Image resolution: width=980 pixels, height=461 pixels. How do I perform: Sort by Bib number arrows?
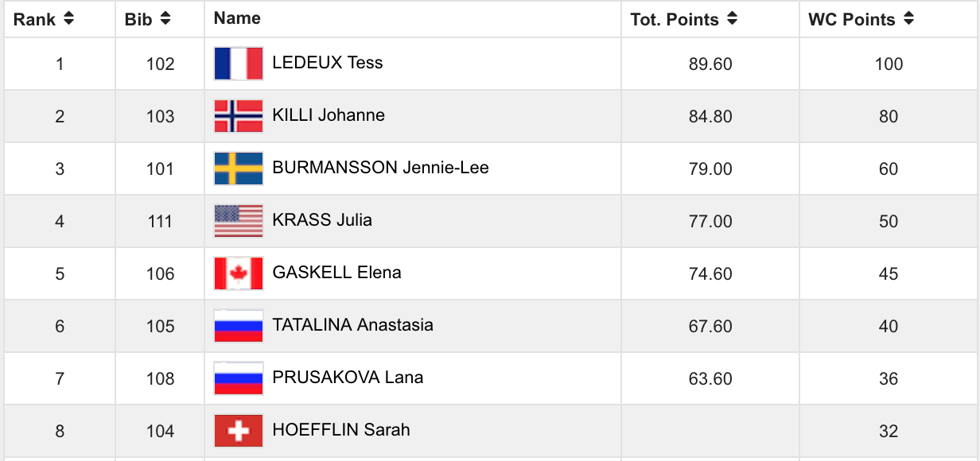tap(165, 19)
